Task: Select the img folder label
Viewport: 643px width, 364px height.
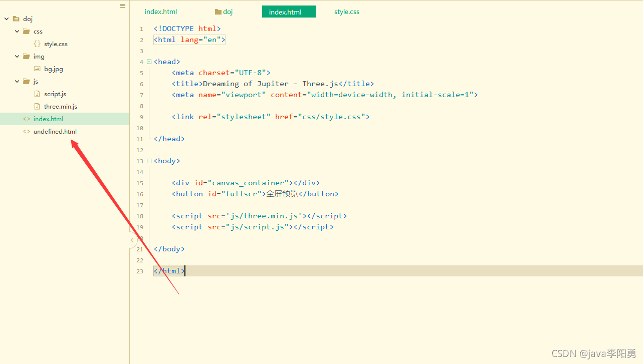Action: pos(39,57)
